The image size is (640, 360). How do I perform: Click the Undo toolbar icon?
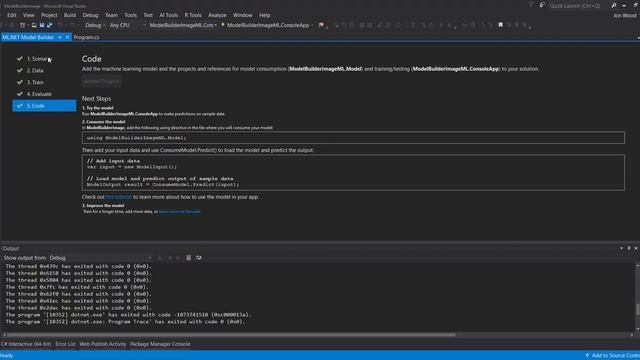[x=60, y=25]
